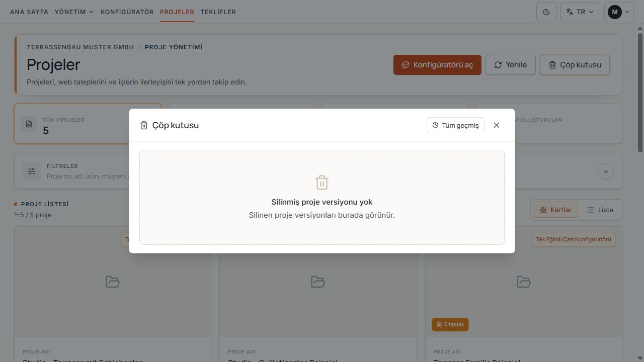Click "Silinmiş proje versiyonu yok" text
The width and height of the screenshot is (644, 362).
[322, 202]
